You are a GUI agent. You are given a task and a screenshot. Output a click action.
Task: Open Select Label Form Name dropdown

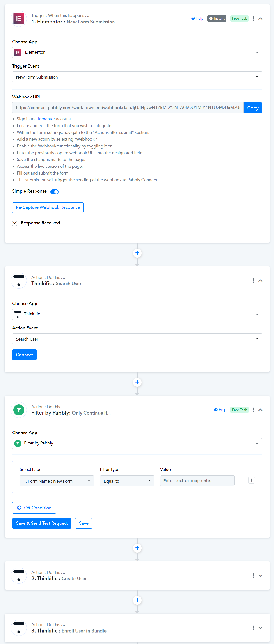pos(57,481)
